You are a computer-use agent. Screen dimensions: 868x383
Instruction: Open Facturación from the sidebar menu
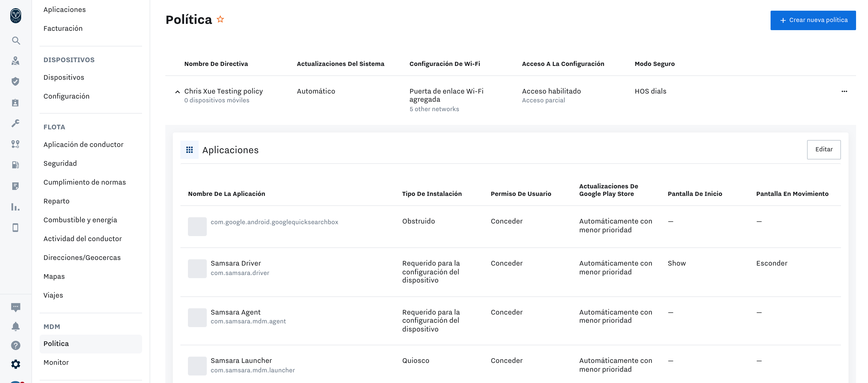click(x=63, y=28)
